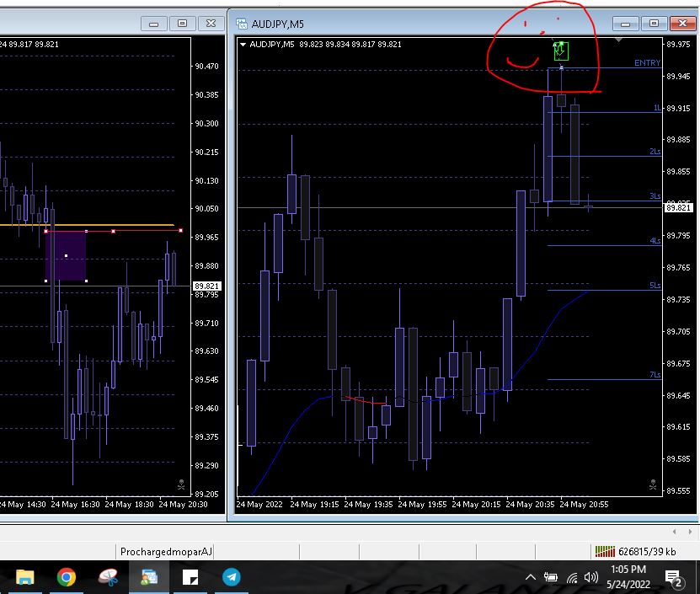Maximize the left chart window
Image resolution: width=700 pixels, height=594 pixels.
click(x=182, y=24)
